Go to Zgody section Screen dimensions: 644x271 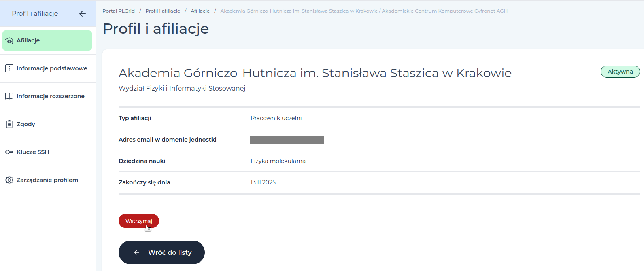point(48,124)
